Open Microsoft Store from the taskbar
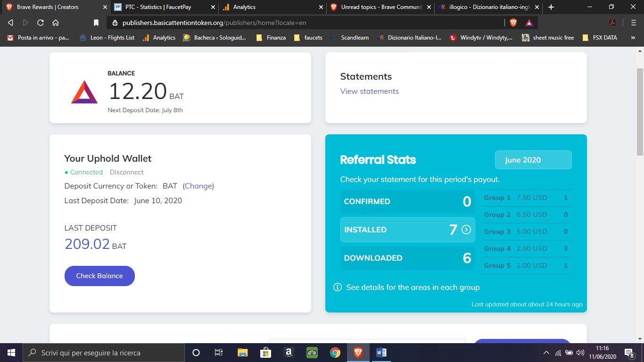The width and height of the screenshot is (644, 362). pos(265,353)
